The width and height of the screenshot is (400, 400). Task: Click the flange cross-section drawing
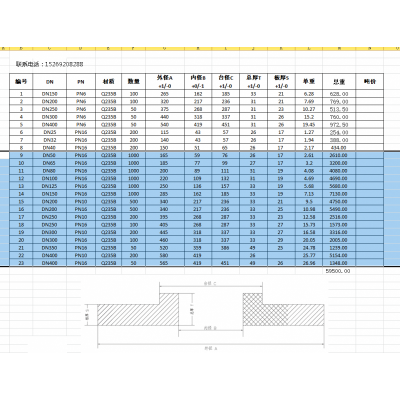coord(205,316)
